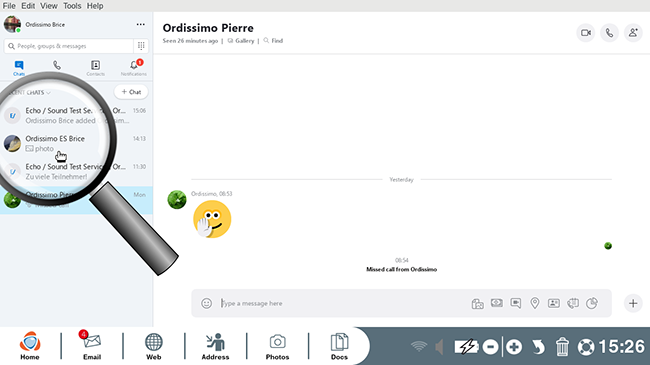Create a poll using the chart icon
Viewport: 650px width, 365px height.
(592, 303)
